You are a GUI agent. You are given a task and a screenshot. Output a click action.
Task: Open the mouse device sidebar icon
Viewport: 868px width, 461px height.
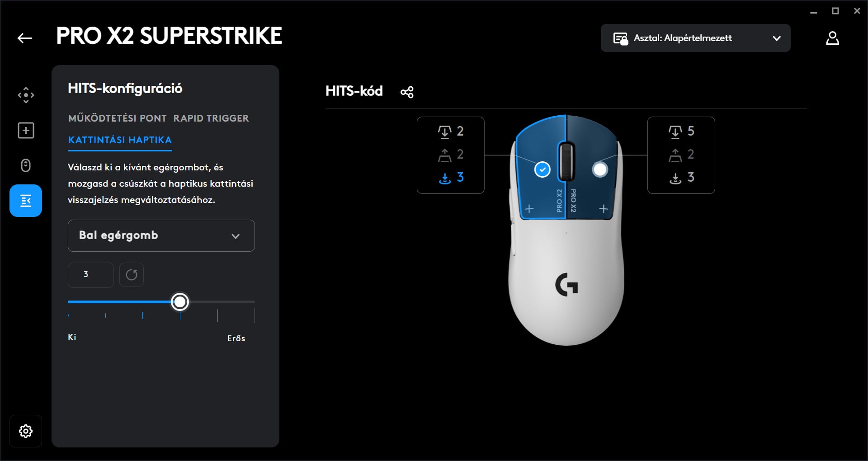[x=26, y=165]
